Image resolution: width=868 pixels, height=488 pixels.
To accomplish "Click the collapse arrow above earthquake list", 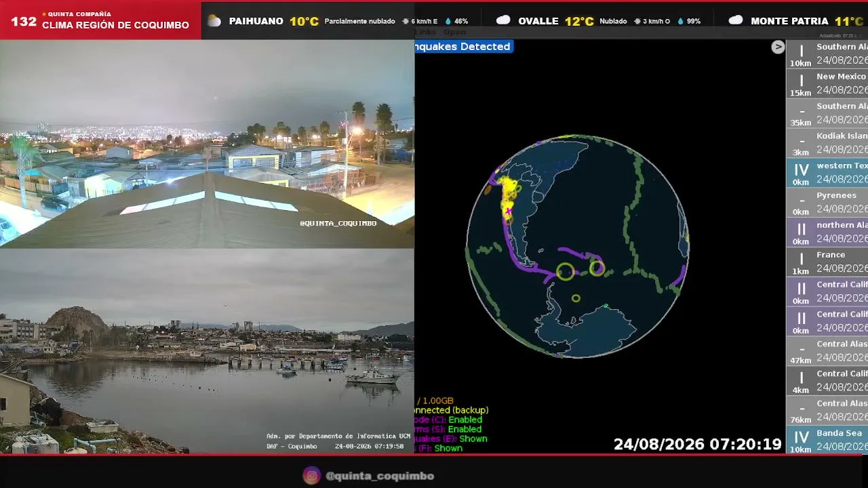I will point(778,47).
